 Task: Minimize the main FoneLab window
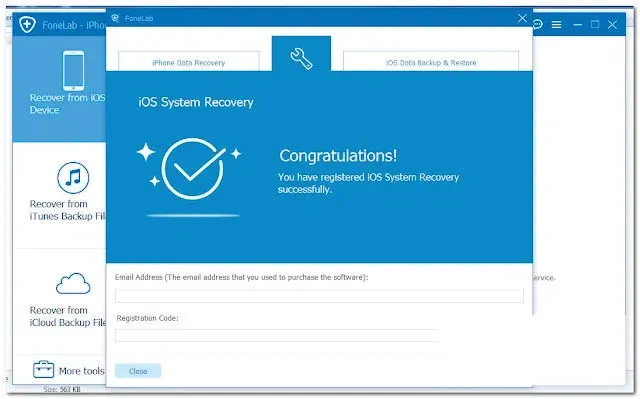[577, 24]
